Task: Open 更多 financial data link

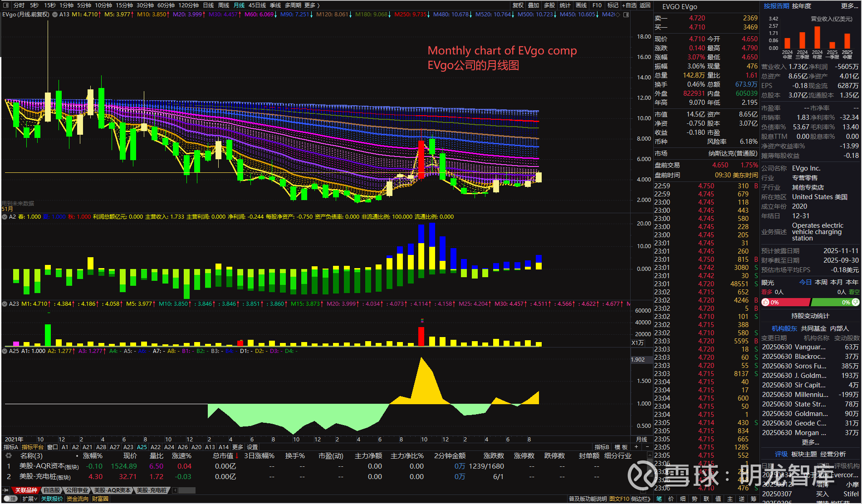Action: click(x=849, y=6)
